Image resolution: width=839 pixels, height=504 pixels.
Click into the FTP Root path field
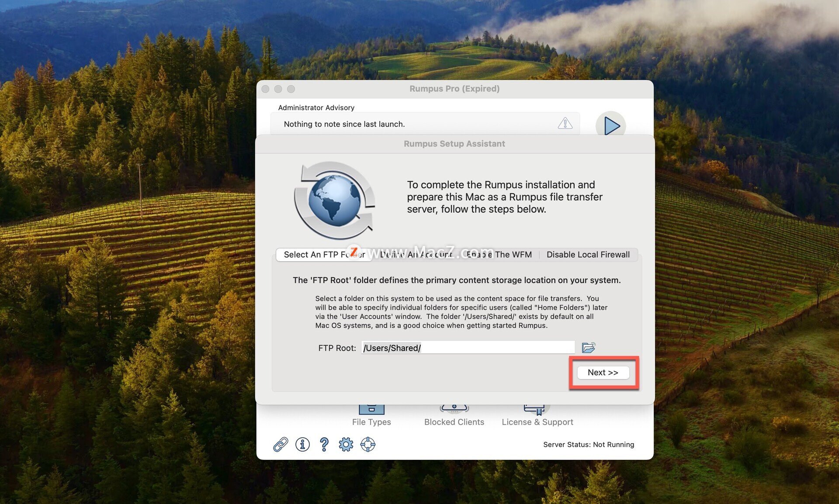pos(468,348)
